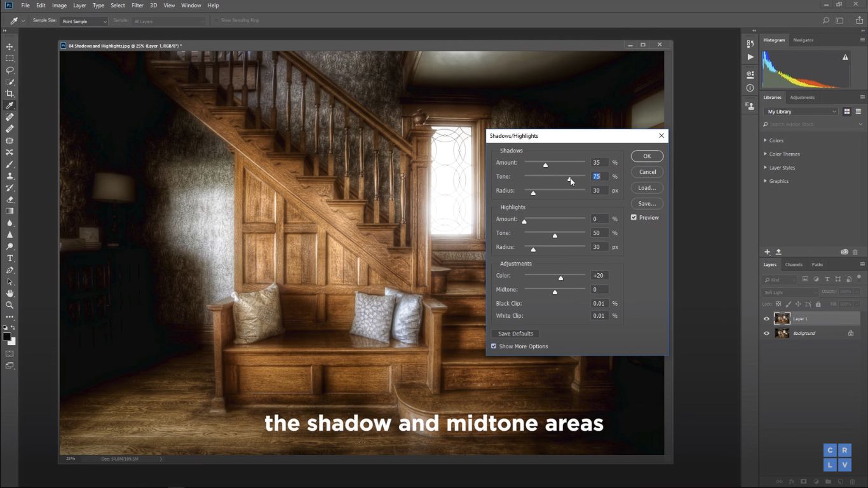Click the Highlights Tone slider handle
The height and width of the screenshot is (488, 868).
[x=555, y=236]
